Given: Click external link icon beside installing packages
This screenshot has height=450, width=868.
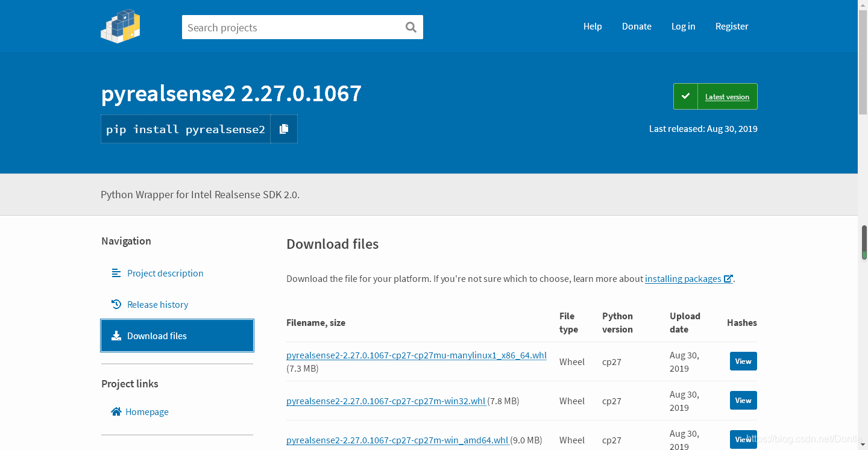Looking at the screenshot, I should (x=728, y=279).
